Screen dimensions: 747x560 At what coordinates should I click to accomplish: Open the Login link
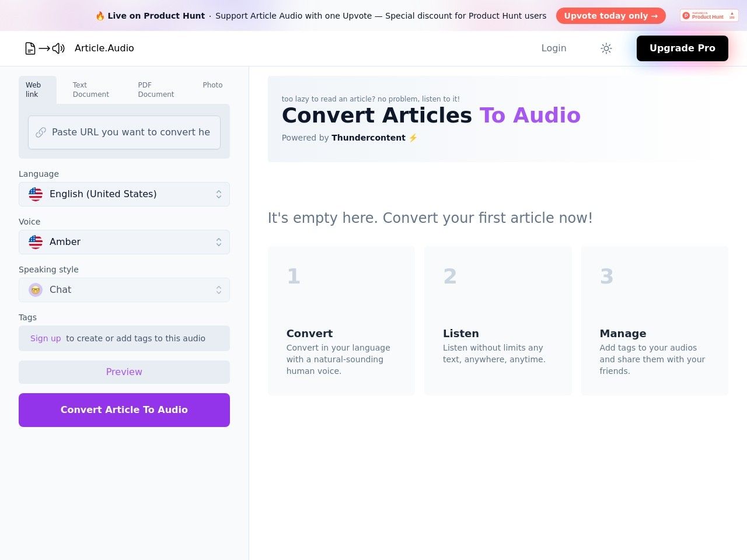[554, 48]
